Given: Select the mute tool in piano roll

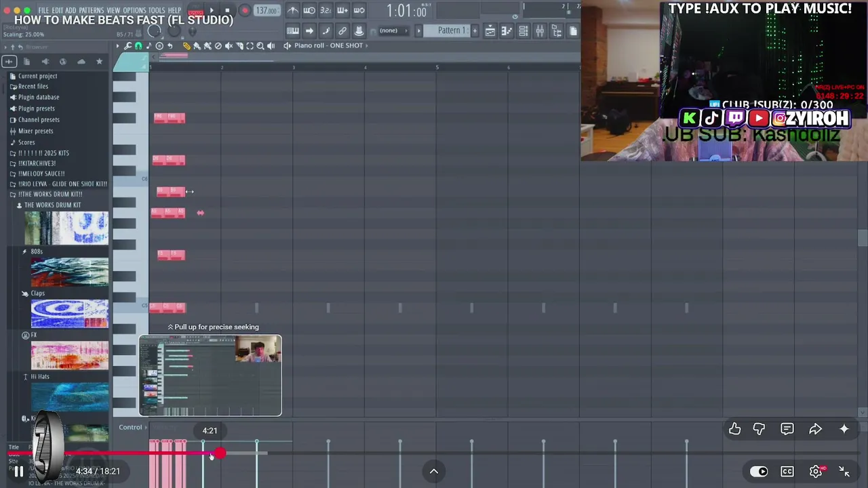Looking at the screenshot, I should [x=229, y=45].
